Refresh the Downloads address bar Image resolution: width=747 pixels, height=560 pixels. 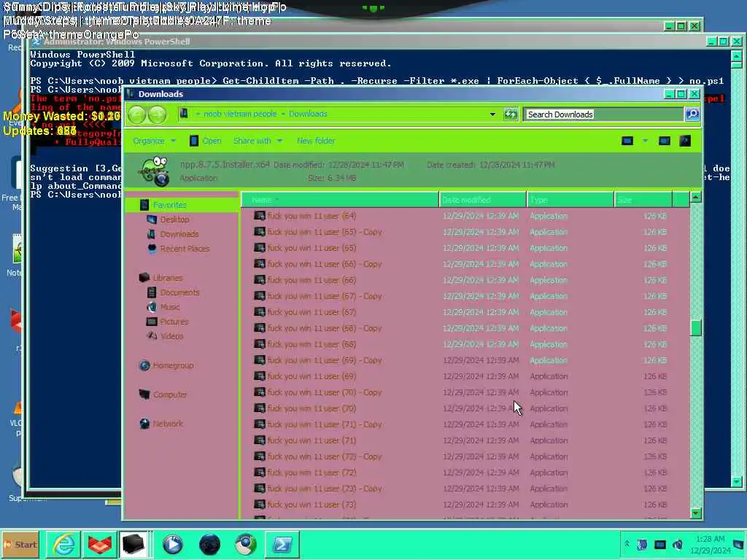(x=511, y=114)
